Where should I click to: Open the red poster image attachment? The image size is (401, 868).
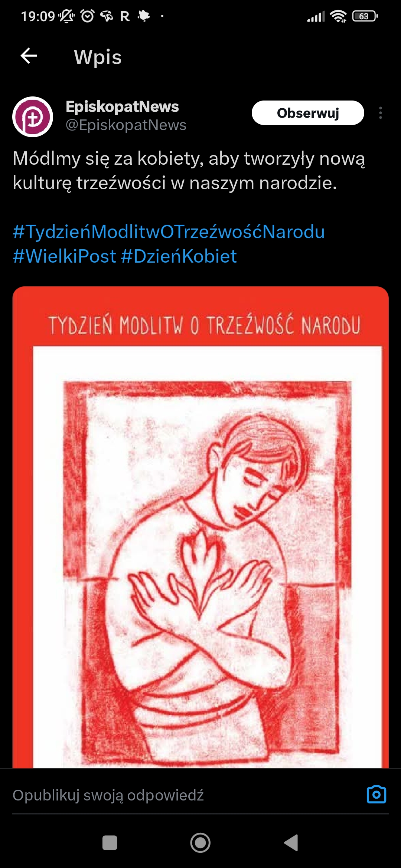click(x=200, y=527)
